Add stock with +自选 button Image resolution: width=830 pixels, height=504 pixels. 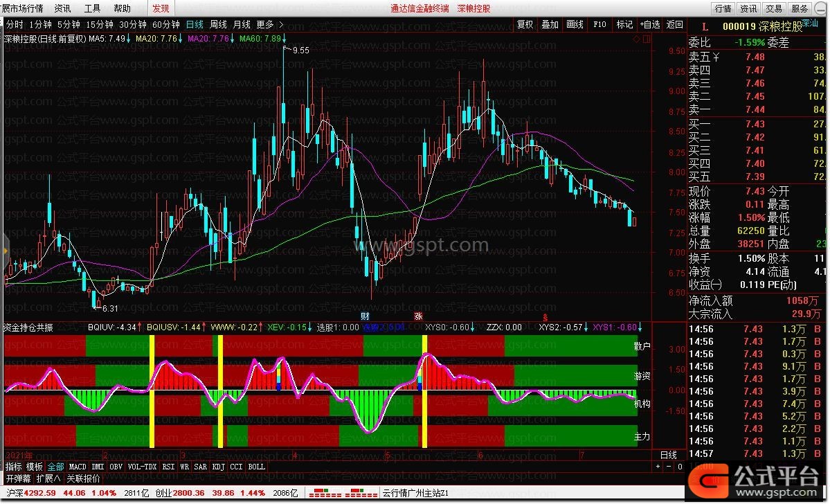(650, 24)
